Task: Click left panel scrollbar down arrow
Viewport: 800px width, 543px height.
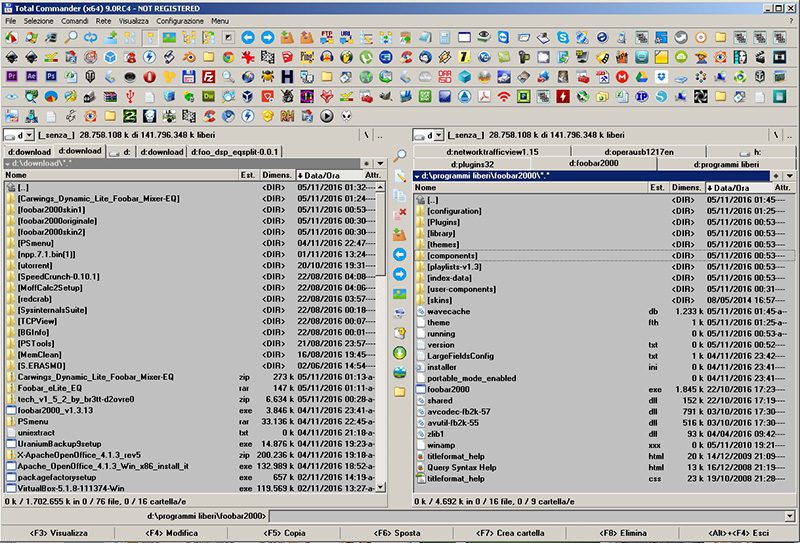Action: tap(380, 488)
